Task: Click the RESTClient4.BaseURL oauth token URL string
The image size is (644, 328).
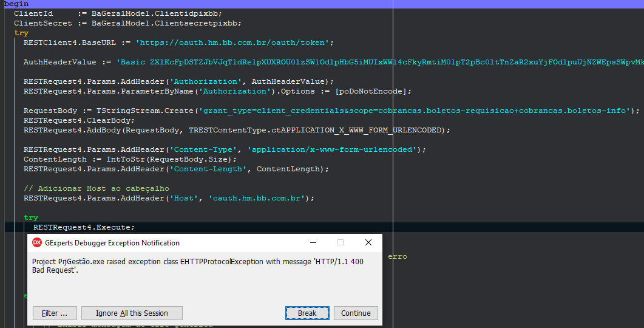Action: (x=232, y=43)
